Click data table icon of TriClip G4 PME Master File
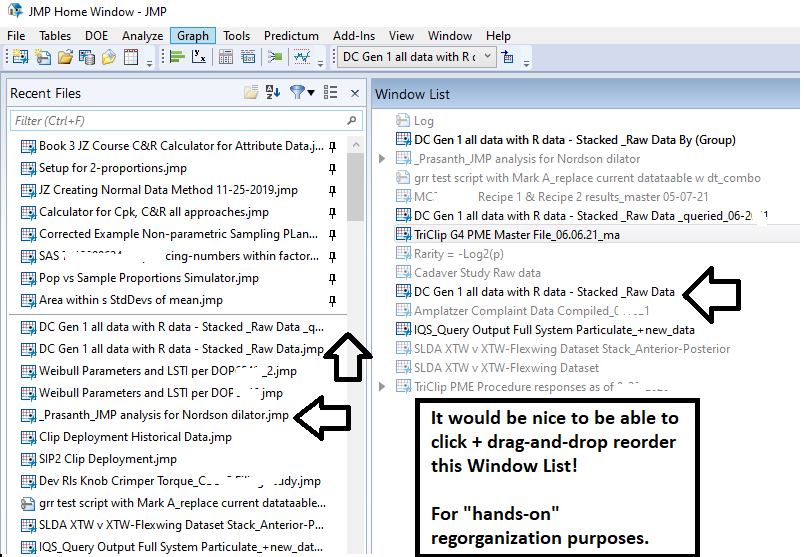Image resolution: width=804 pixels, height=557 pixels. click(x=404, y=234)
